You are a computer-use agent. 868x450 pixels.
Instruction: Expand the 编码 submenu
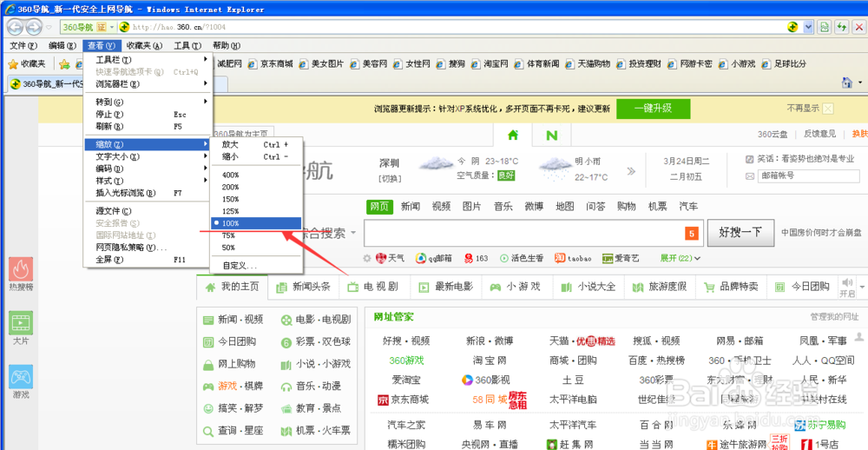[x=148, y=169]
